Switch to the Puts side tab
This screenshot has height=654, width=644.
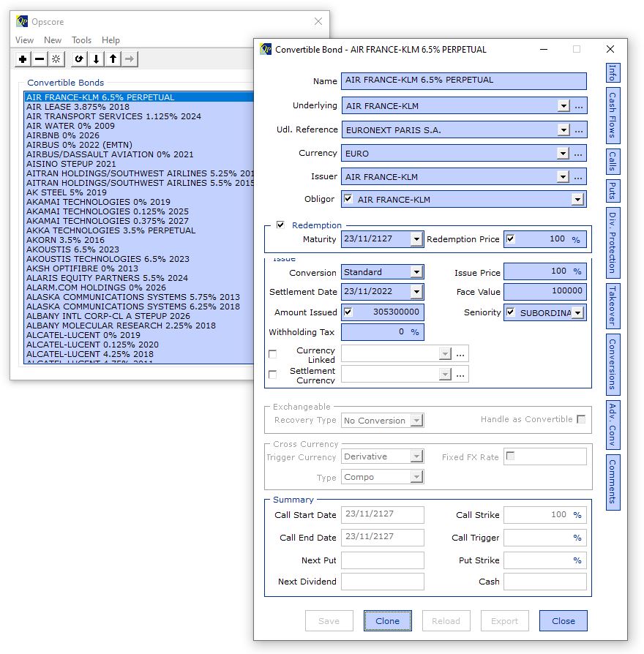tap(613, 191)
